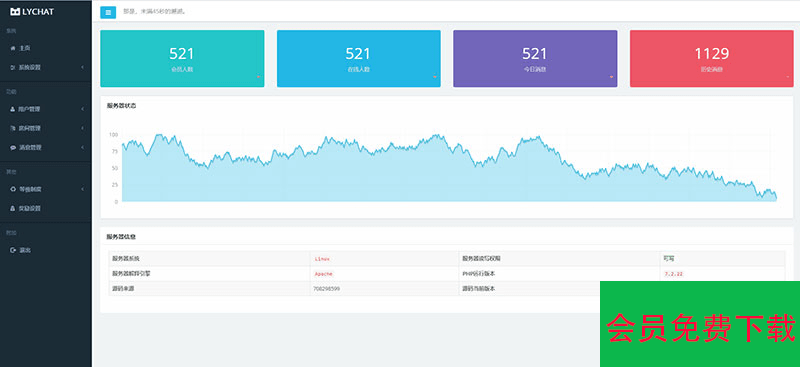800x367 pixels.
Task: Click the 50 label on the chart axis
Action: point(115,168)
